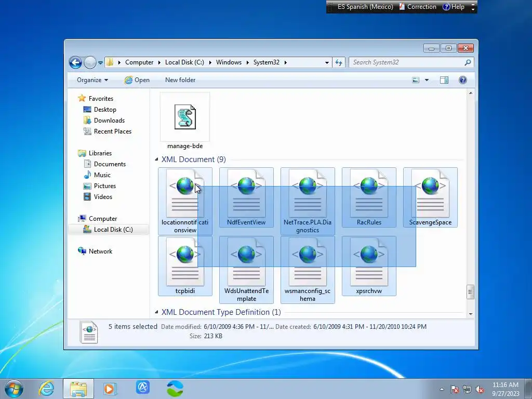Click the Windows Explorer taskbar button
The height and width of the screenshot is (399, 532).
(78, 389)
